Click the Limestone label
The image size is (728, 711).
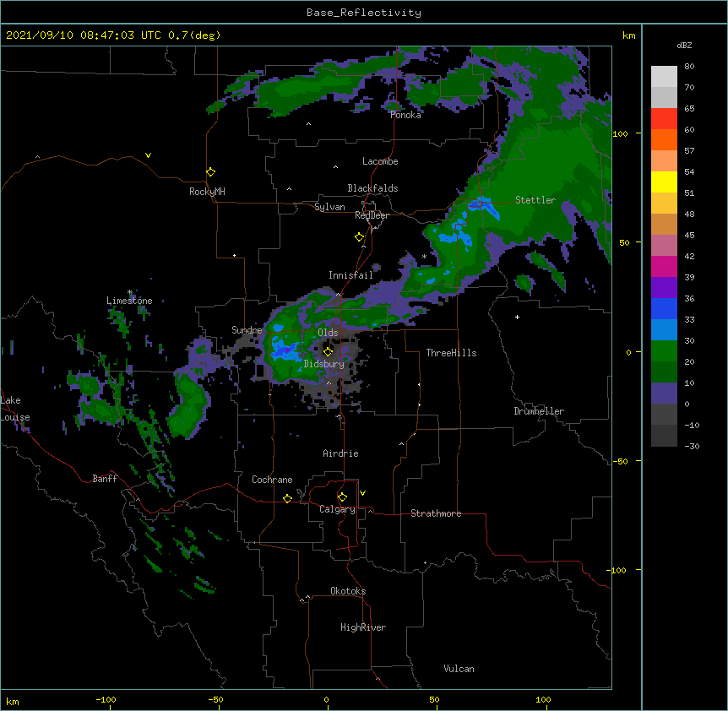[x=129, y=301]
